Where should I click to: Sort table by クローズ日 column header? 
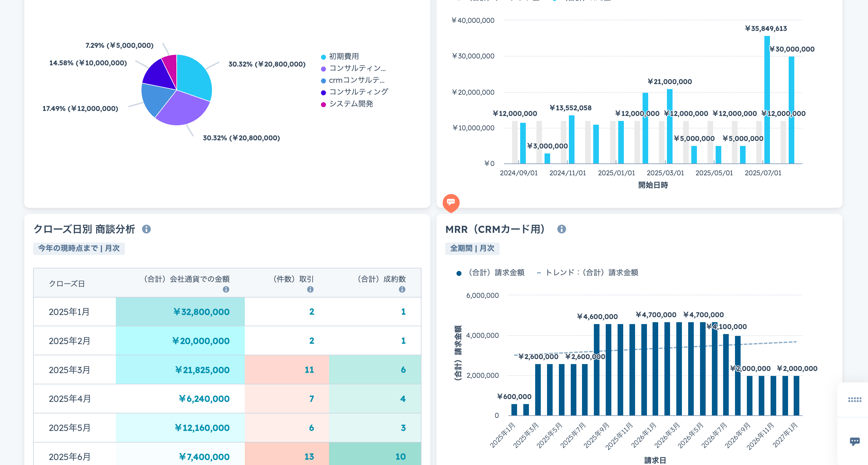pyautogui.click(x=67, y=283)
